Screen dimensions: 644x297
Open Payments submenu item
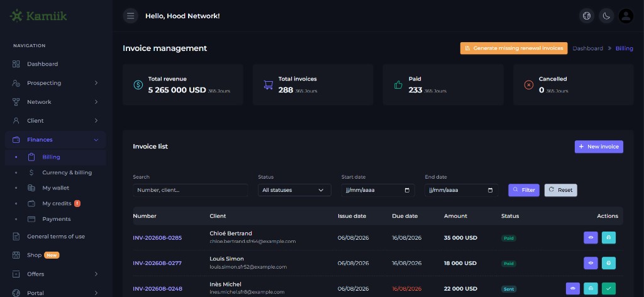pyautogui.click(x=55, y=219)
